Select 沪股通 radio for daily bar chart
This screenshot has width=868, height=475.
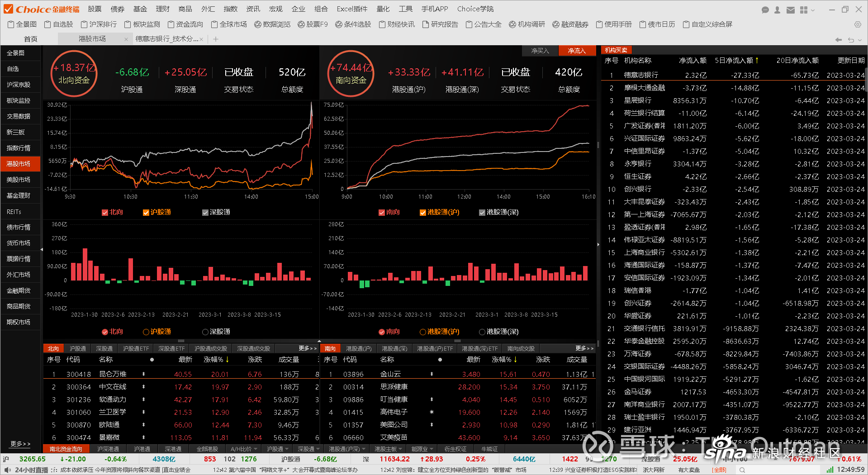(x=146, y=332)
